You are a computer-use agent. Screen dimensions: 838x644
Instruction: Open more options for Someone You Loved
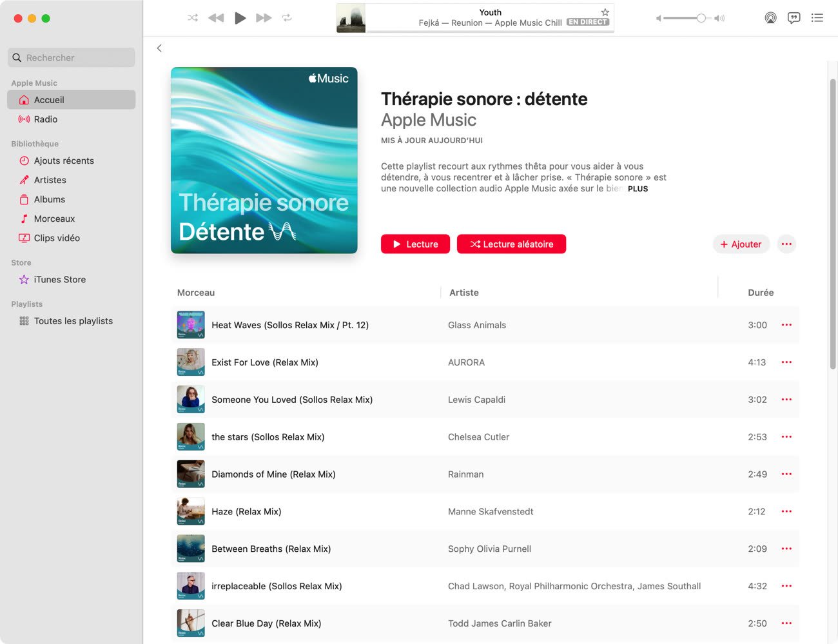786,400
